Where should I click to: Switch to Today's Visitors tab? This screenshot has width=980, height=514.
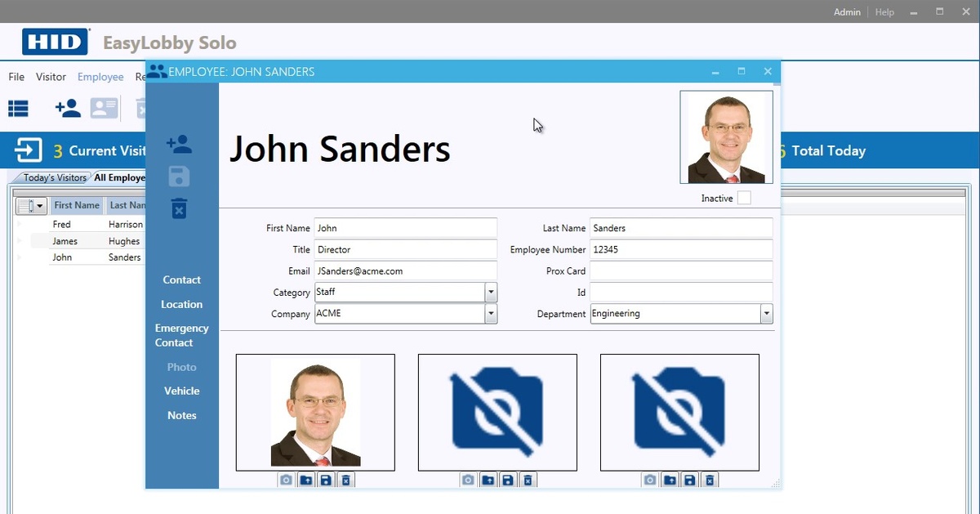pos(55,177)
